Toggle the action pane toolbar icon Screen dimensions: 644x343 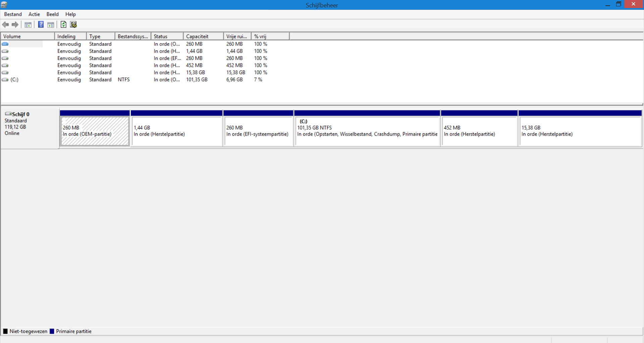coord(51,24)
